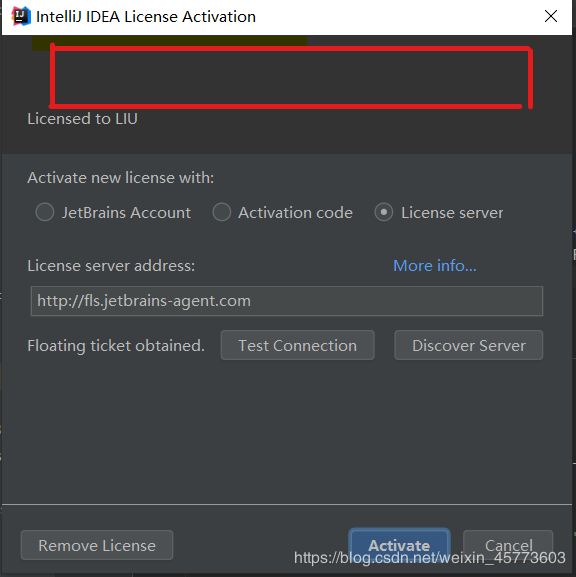Choose the Activation code radio circle
Screen dimensions: 576x577
pos(222,212)
